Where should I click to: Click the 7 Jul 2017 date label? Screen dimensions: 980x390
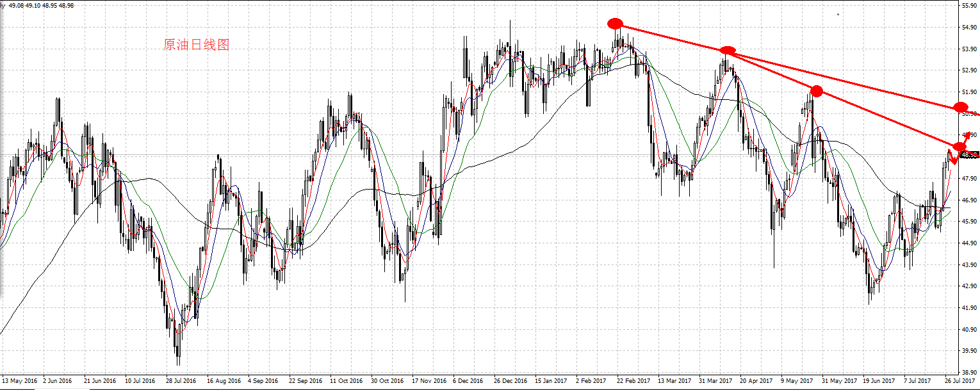(918, 380)
